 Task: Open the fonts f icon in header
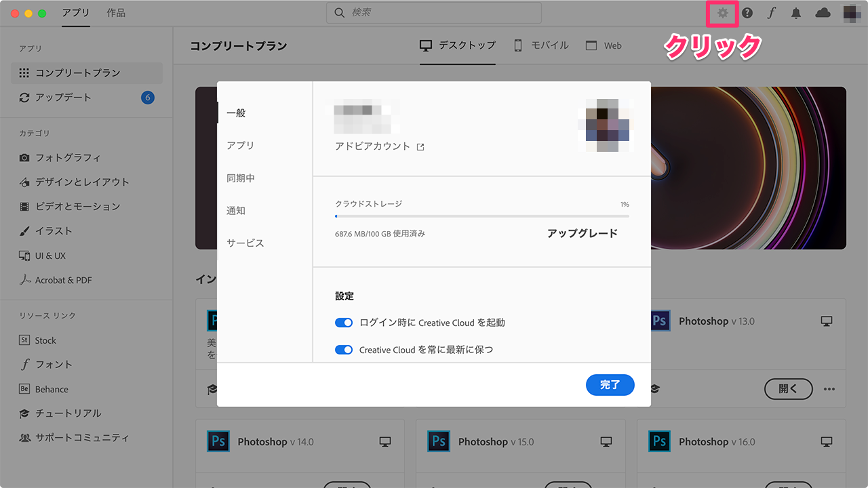coord(771,13)
